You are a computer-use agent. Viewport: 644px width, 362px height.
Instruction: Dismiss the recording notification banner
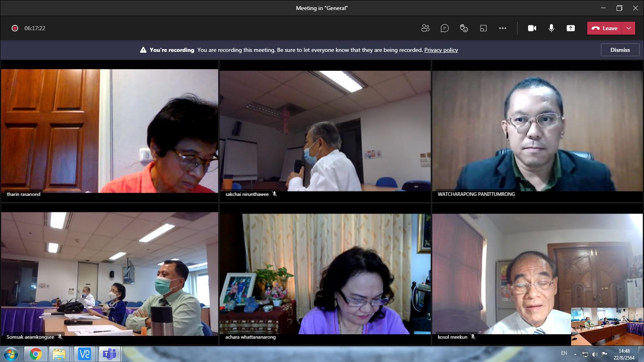[620, 50]
